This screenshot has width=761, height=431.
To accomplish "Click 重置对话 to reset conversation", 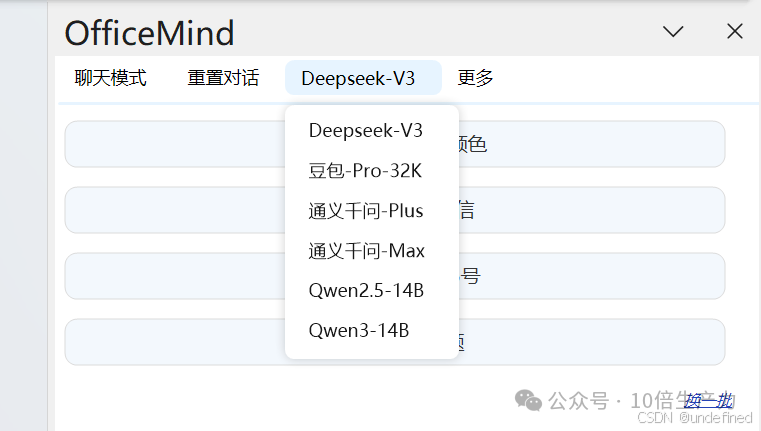I will pos(223,78).
